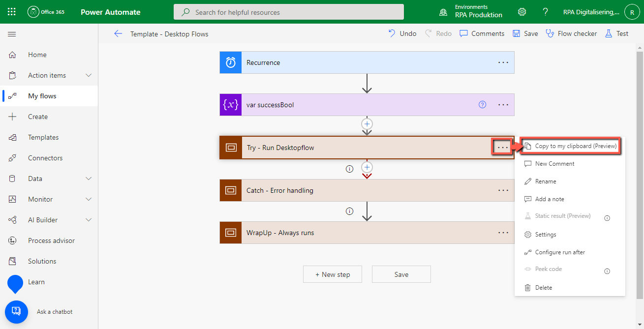This screenshot has width=644, height=329.
Task: Click Undo in the command bar
Action: [x=402, y=33]
